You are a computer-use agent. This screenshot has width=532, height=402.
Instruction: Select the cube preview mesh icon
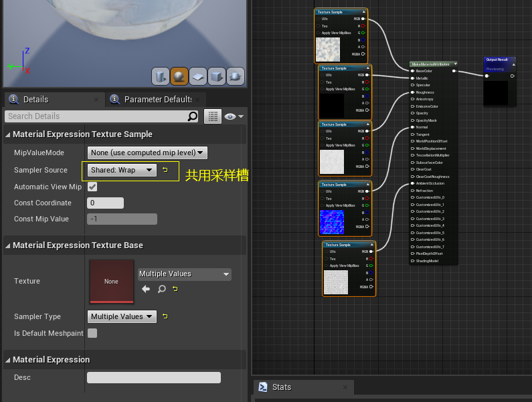pos(217,76)
